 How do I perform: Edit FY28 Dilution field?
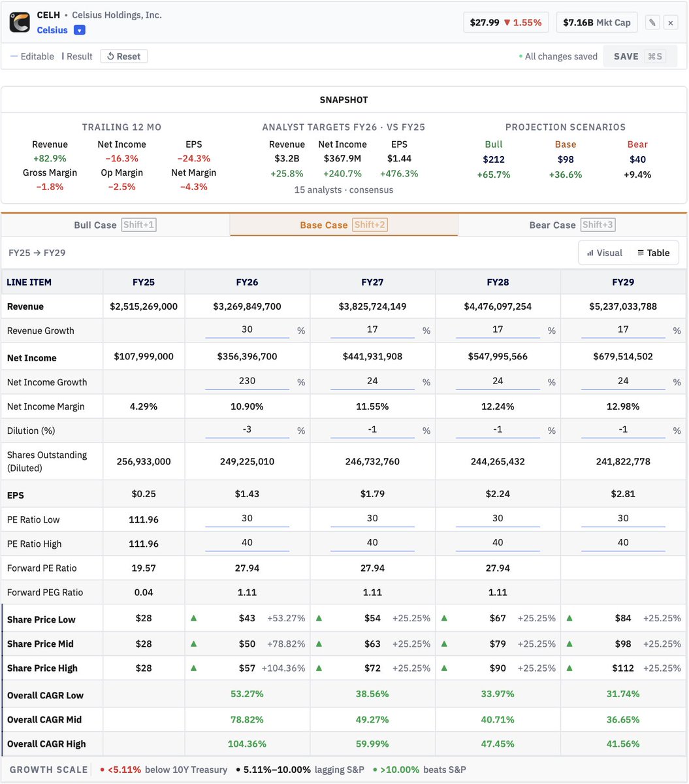pos(498,430)
